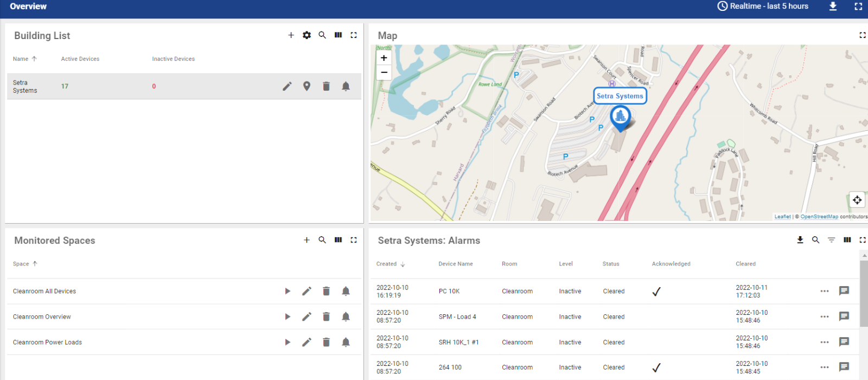Screen dimensions: 868x380
Task: Open Realtime - last 5 hours time window
Action: [x=763, y=6]
